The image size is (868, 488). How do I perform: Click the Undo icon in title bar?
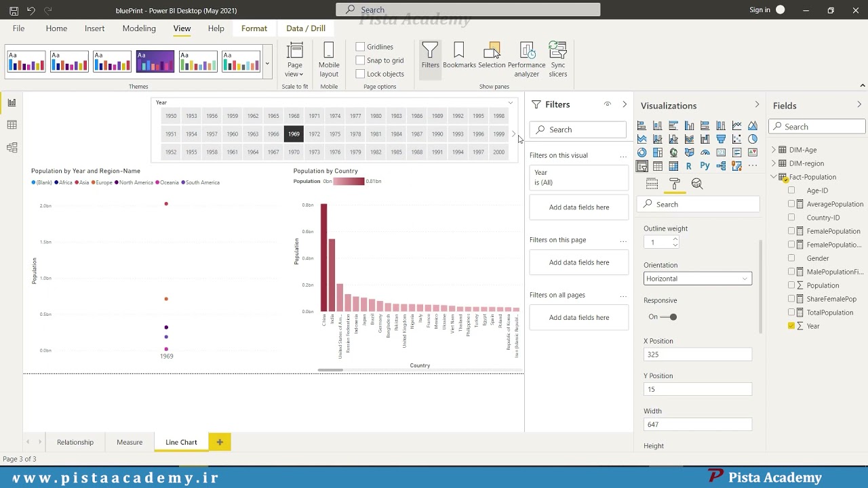click(31, 11)
